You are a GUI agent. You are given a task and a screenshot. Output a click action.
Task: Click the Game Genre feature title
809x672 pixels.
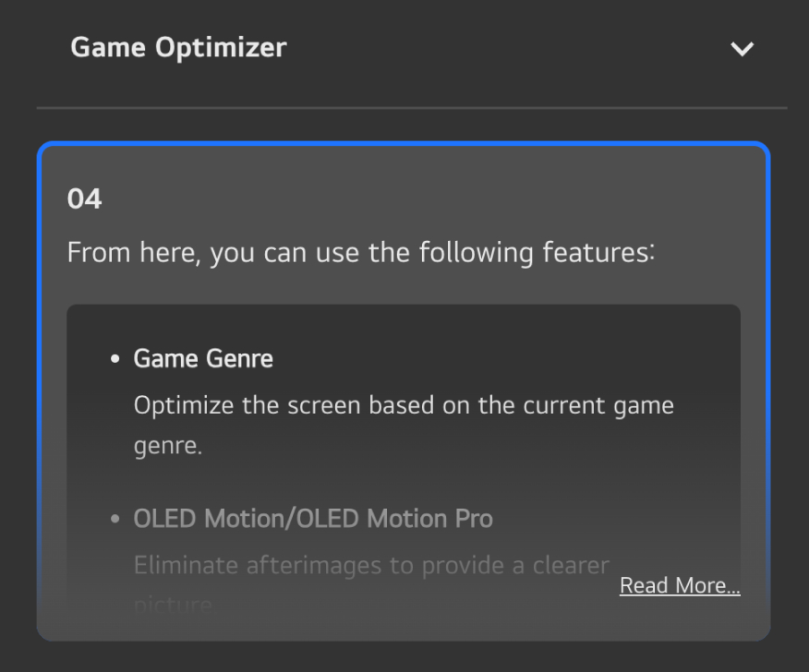pos(203,358)
